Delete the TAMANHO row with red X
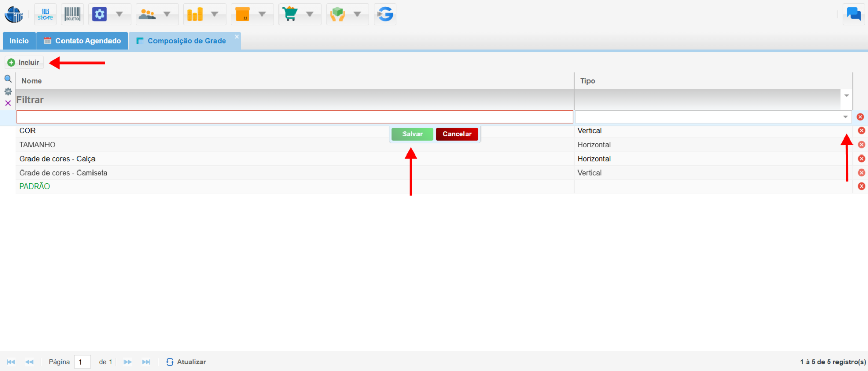 click(861, 145)
